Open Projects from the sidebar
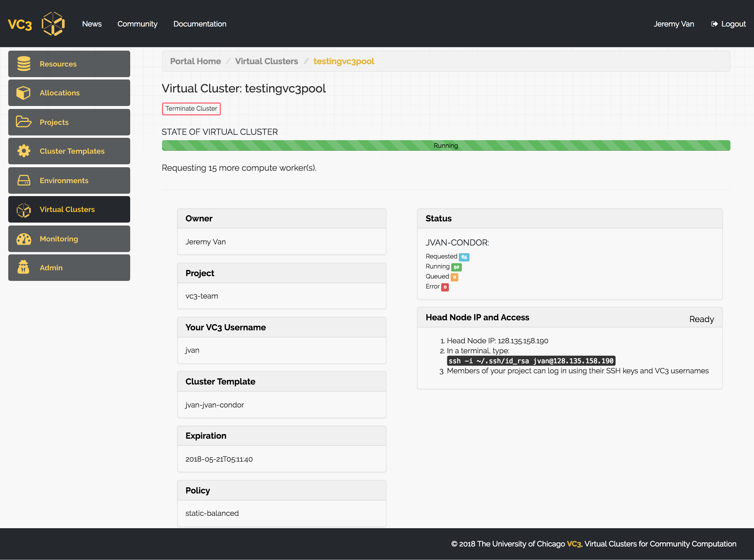Screen dimensions: 754x560 [x=69, y=122]
